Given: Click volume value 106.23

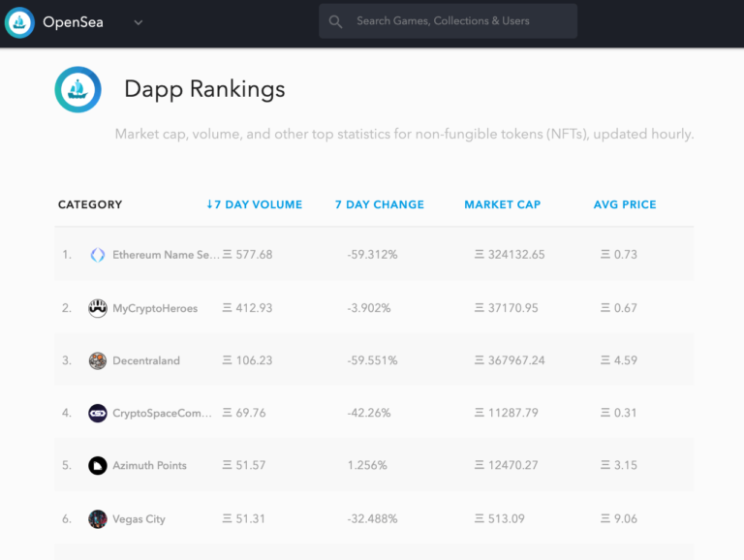Looking at the screenshot, I should click(248, 360).
